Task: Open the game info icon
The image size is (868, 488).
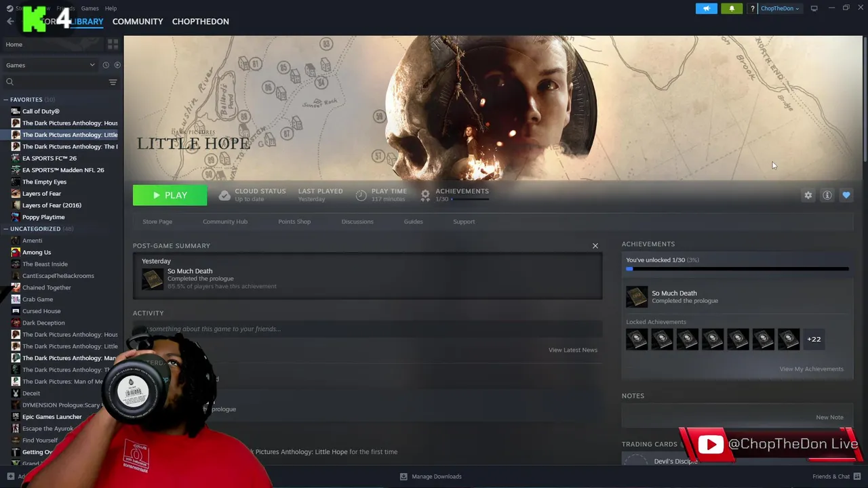Action: point(827,195)
